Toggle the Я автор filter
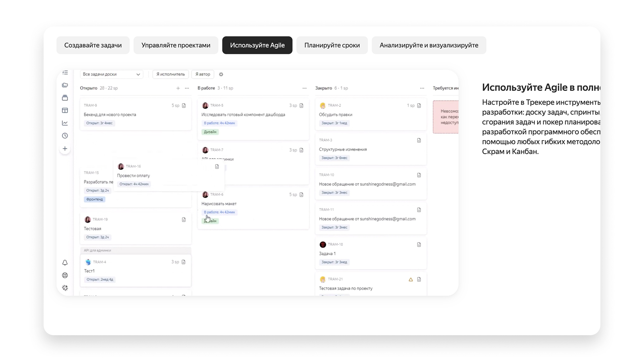Screen dimensions: 644x362 [x=203, y=74]
